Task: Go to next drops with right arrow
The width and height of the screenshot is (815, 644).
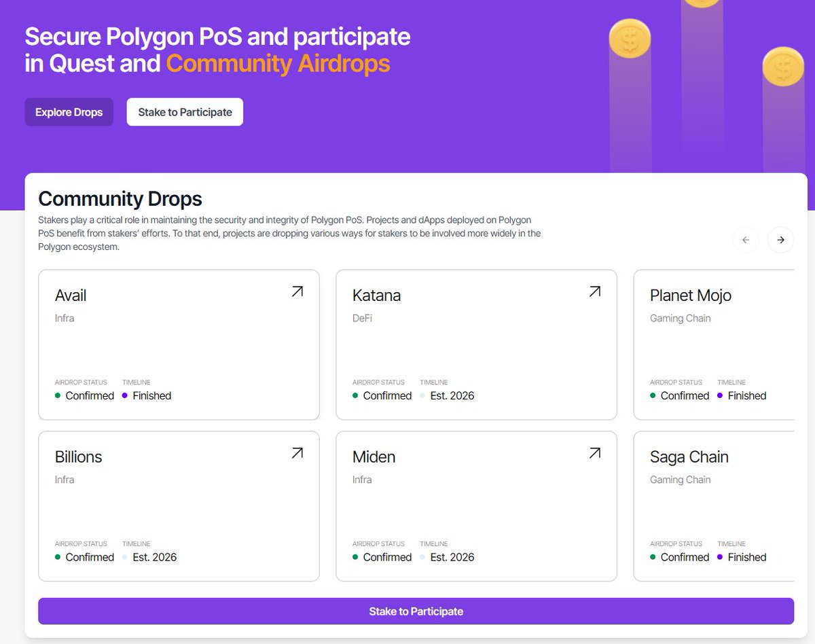Action: (x=780, y=240)
